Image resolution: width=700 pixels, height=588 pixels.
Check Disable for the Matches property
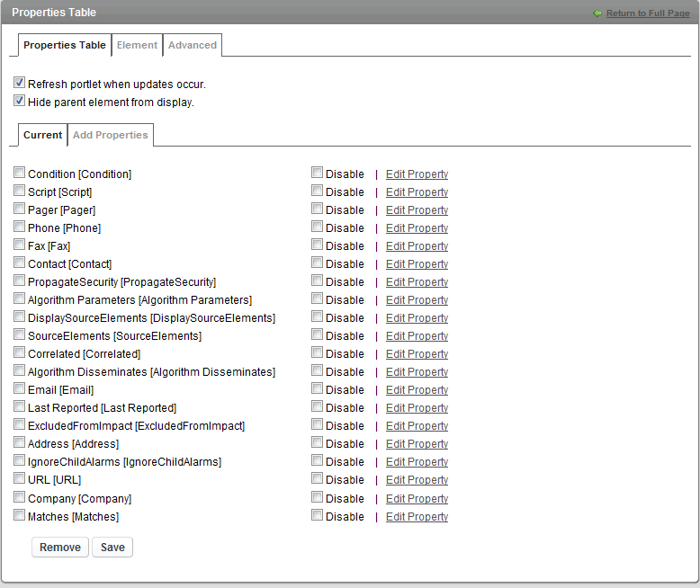tap(317, 515)
